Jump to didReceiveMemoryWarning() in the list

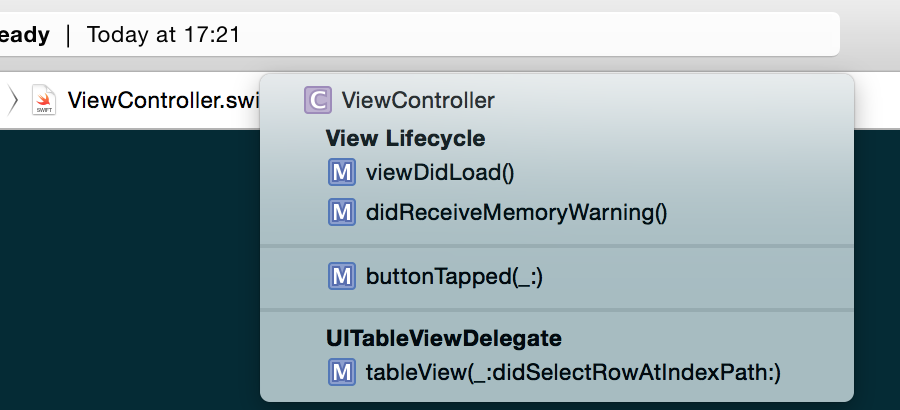click(517, 212)
